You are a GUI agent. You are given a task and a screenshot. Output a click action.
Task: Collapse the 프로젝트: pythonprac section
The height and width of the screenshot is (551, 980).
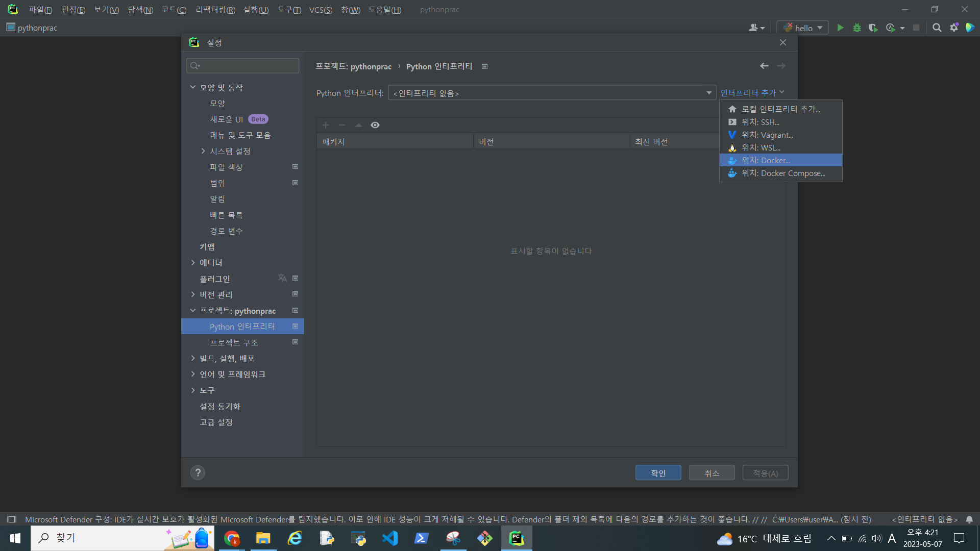coord(193,310)
